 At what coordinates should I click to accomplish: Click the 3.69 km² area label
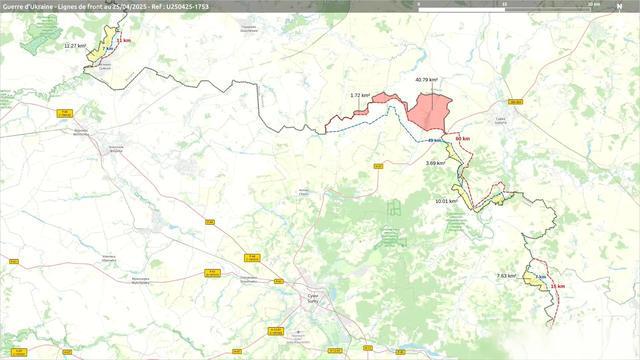click(436, 163)
